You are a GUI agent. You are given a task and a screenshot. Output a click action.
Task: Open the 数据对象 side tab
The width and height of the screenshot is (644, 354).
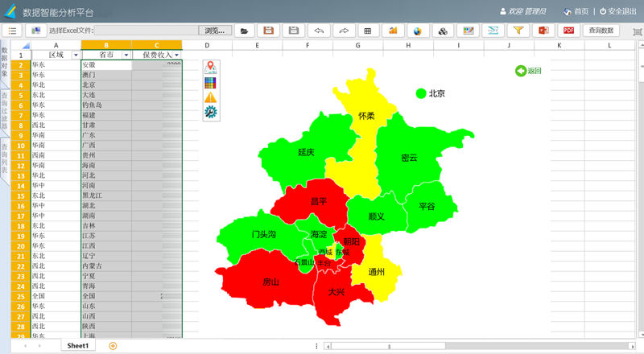(x=5, y=62)
